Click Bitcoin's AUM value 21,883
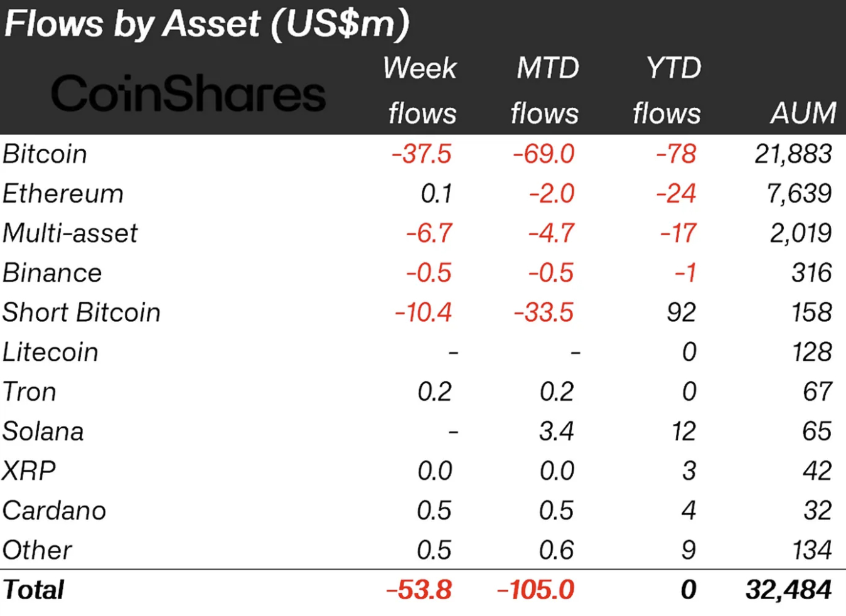 pos(793,154)
